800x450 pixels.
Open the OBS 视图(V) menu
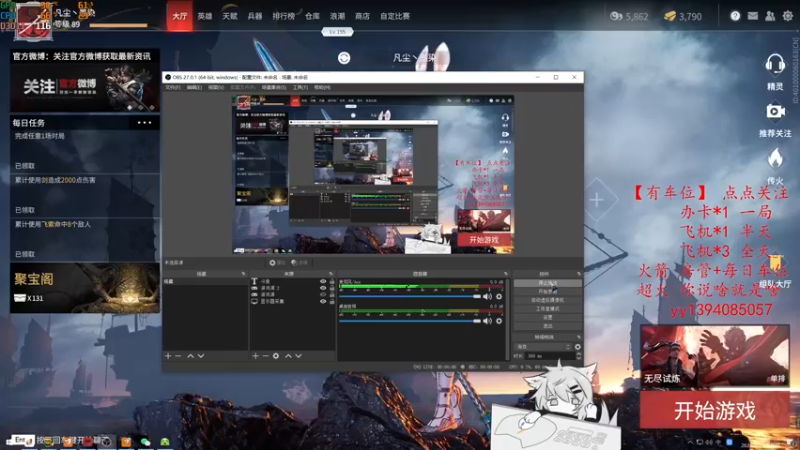tap(216, 88)
